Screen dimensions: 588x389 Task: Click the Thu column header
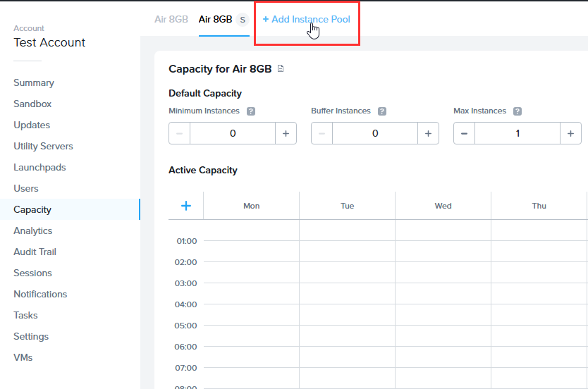pos(539,206)
